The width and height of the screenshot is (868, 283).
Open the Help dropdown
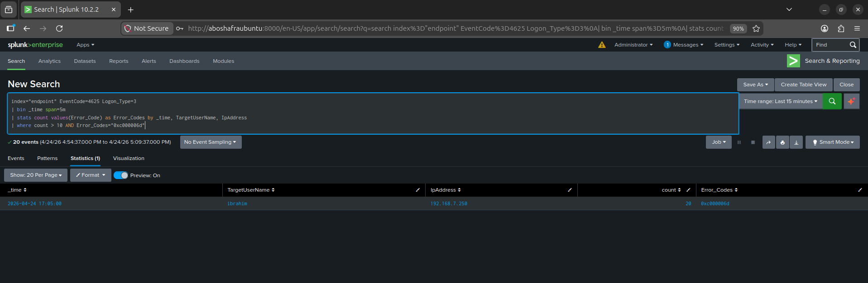pos(793,45)
